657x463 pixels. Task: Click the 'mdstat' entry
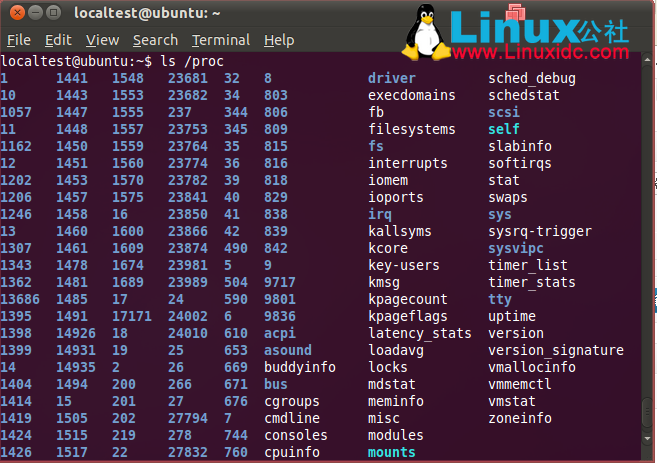(x=391, y=384)
